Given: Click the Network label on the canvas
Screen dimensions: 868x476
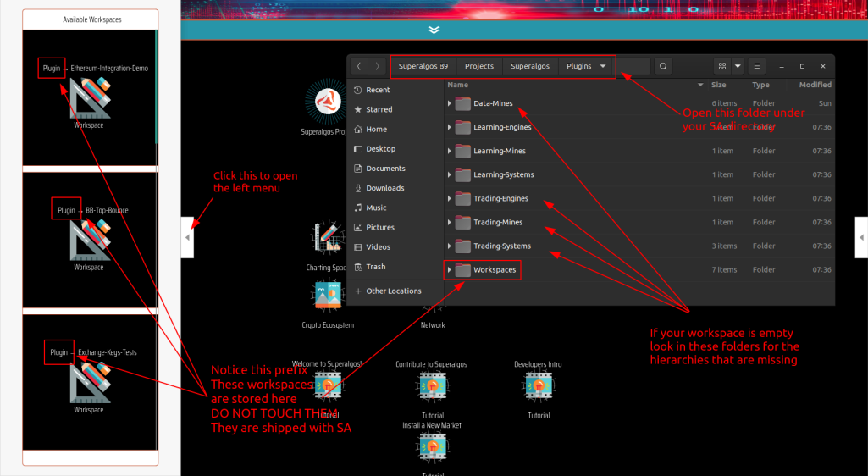Looking at the screenshot, I should pos(433,325).
